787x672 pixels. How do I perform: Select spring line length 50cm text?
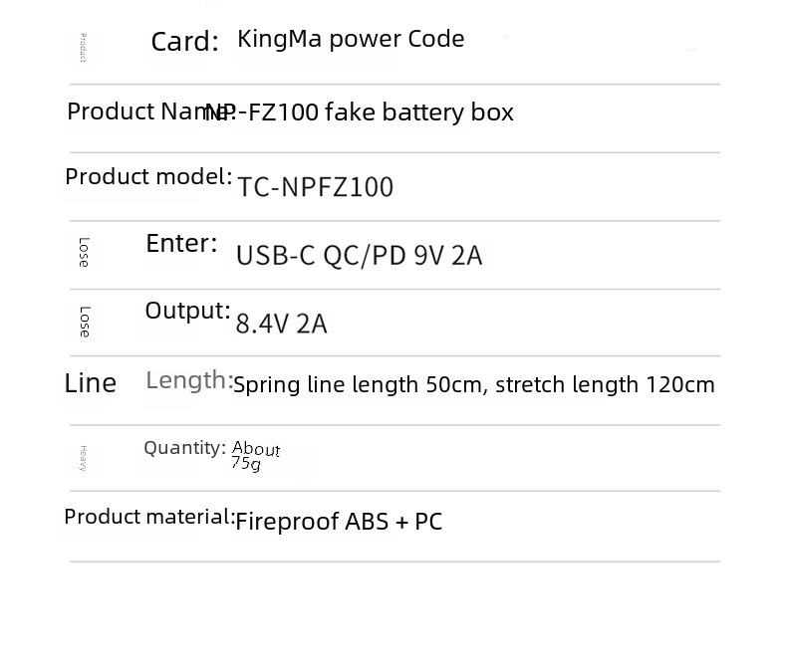(361, 385)
